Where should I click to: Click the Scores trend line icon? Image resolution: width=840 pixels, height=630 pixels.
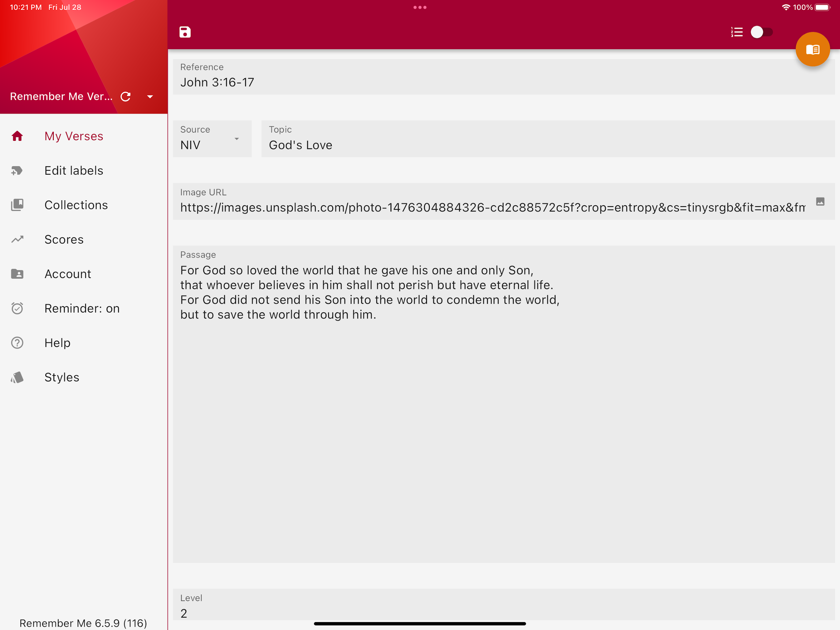[17, 239]
